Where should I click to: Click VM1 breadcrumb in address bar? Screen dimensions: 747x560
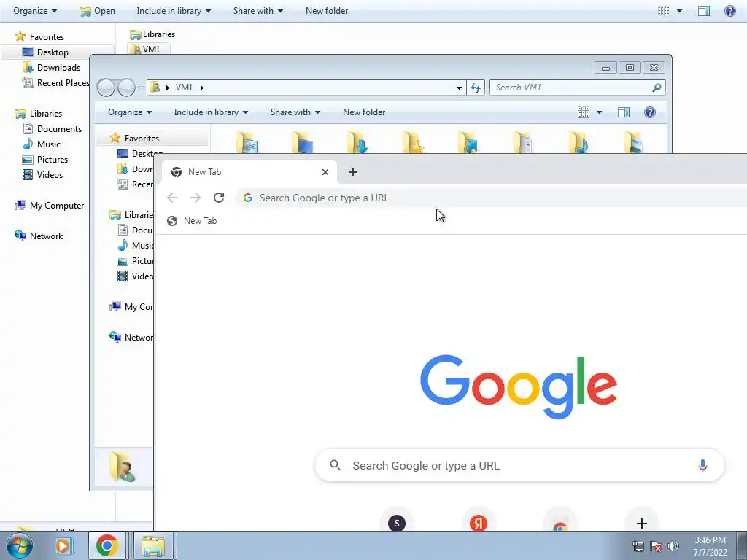point(184,87)
